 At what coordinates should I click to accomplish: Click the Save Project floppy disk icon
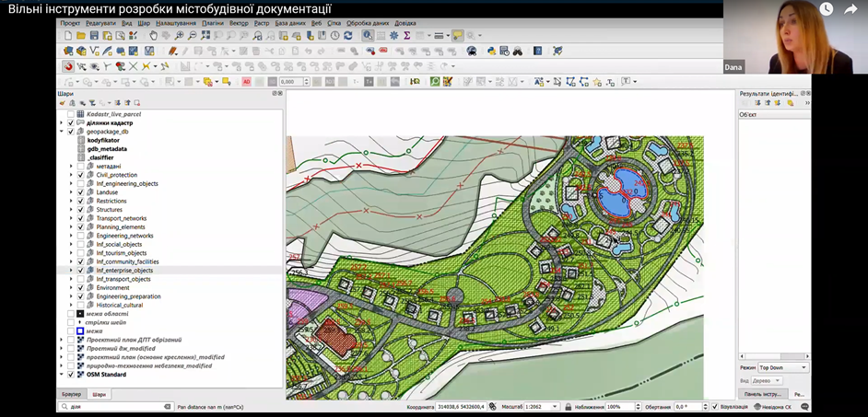(x=94, y=35)
